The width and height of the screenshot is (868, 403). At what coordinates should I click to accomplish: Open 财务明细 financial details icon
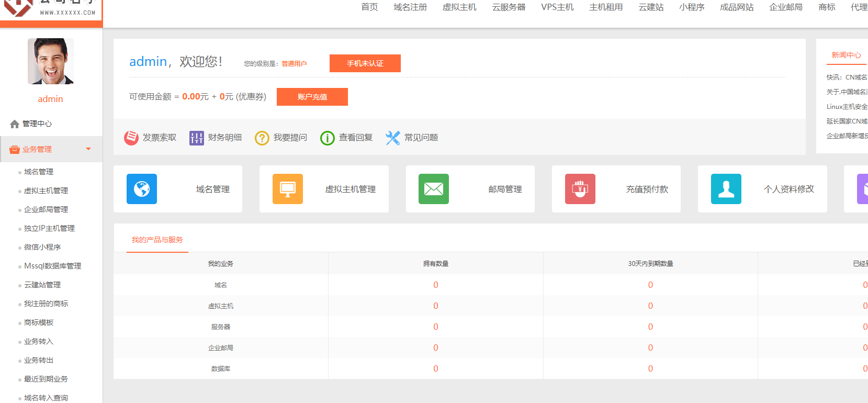(x=197, y=138)
